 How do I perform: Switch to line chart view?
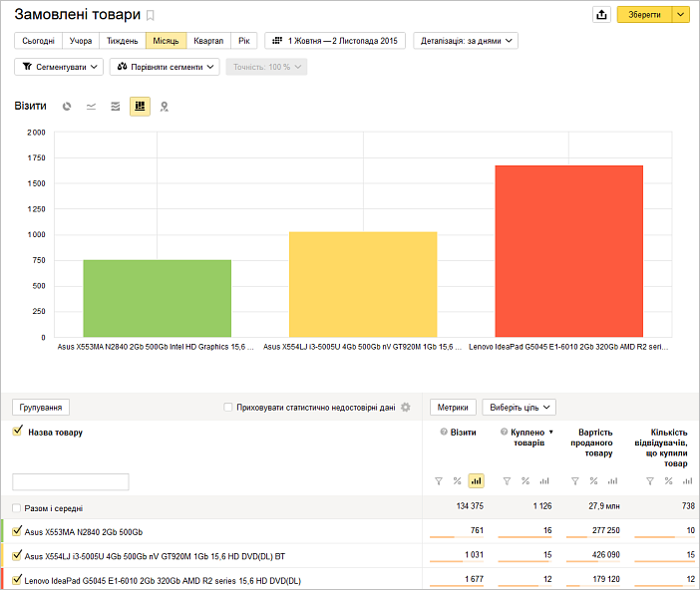[x=91, y=107]
